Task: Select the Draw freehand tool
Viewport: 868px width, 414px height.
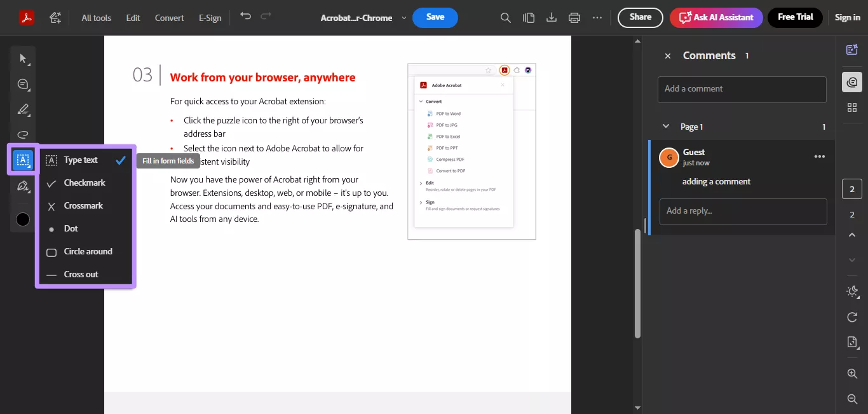Action: [23, 135]
